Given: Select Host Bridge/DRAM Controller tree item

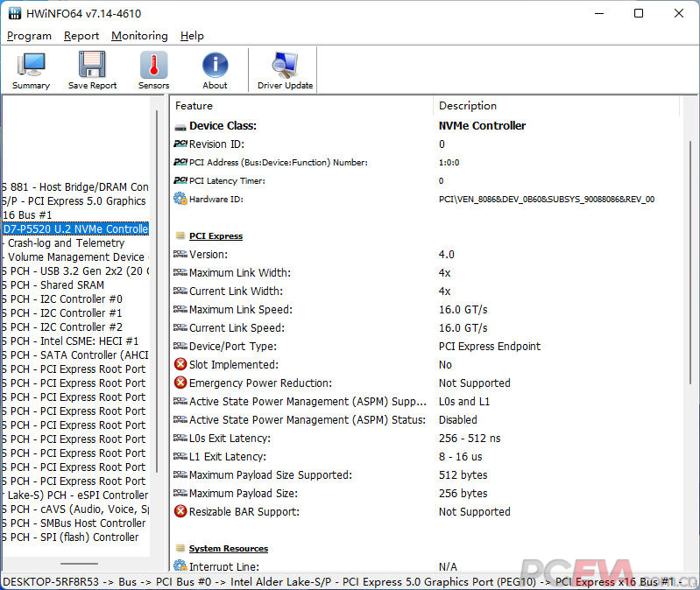Looking at the screenshot, I should point(75,186).
